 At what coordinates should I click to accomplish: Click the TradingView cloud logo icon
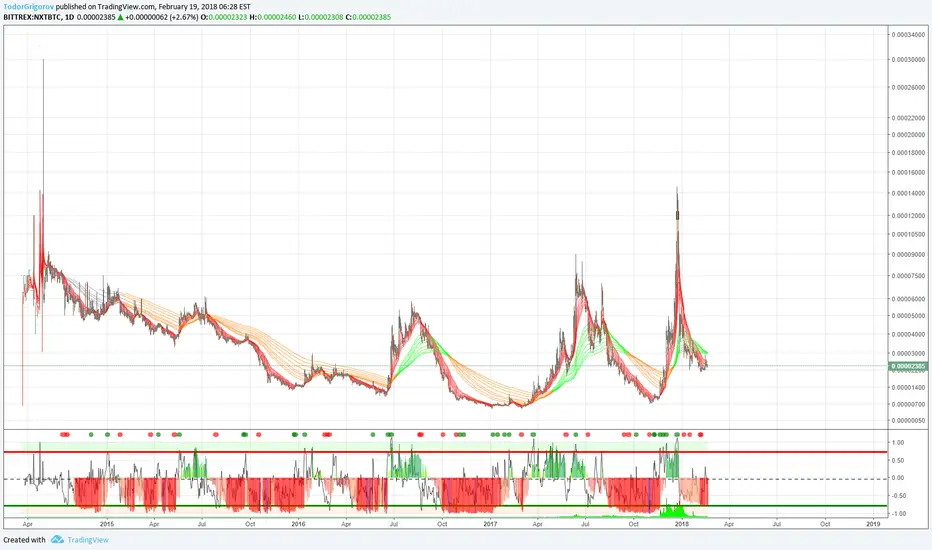[x=57, y=539]
